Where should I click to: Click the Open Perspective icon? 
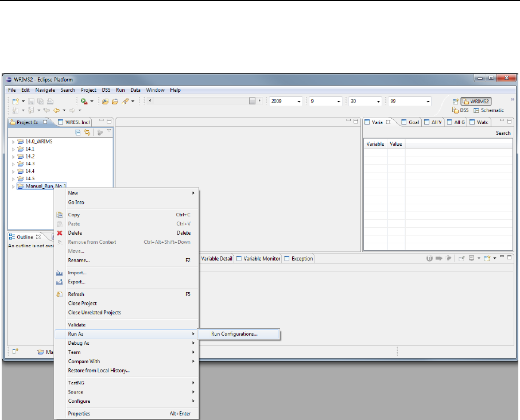[x=456, y=102]
